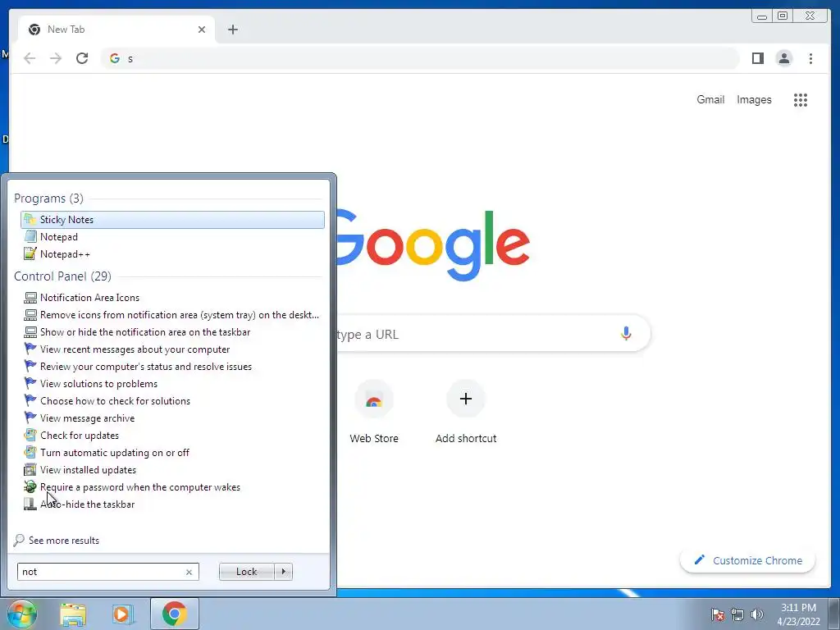Expand the shutdown options arrow next to Lock
Image resolution: width=840 pixels, height=630 pixels.
tap(283, 572)
